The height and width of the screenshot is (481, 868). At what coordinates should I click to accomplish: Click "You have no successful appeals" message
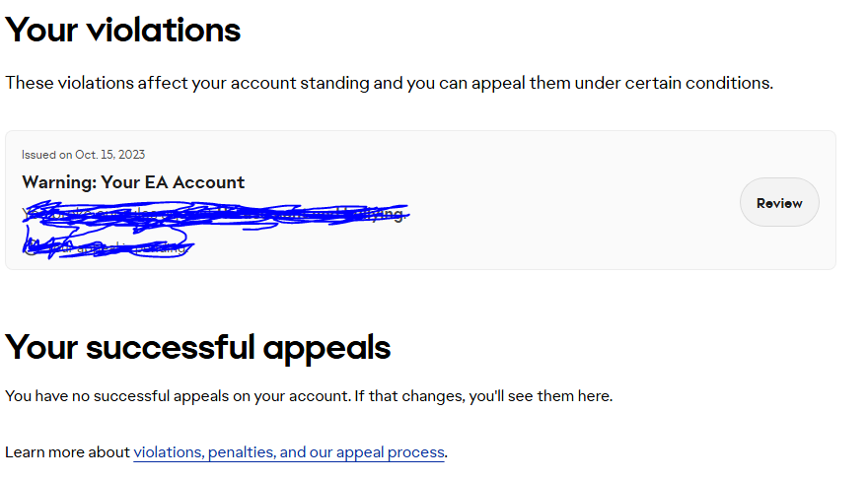pyautogui.click(x=116, y=396)
